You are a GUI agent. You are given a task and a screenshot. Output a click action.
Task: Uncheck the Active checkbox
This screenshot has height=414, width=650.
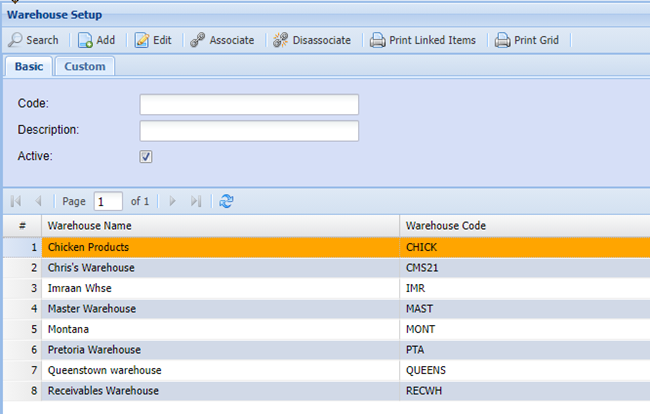coord(146,156)
